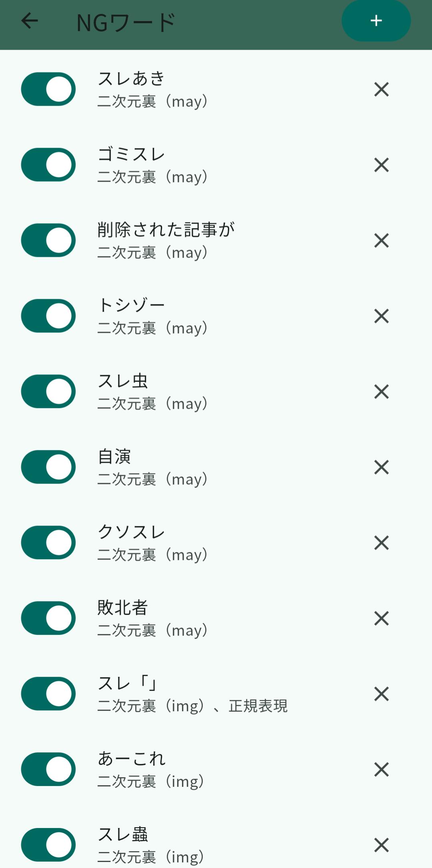This screenshot has width=432, height=868.
Task: Toggle off the トシゾー filter
Action: pos(48,316)
